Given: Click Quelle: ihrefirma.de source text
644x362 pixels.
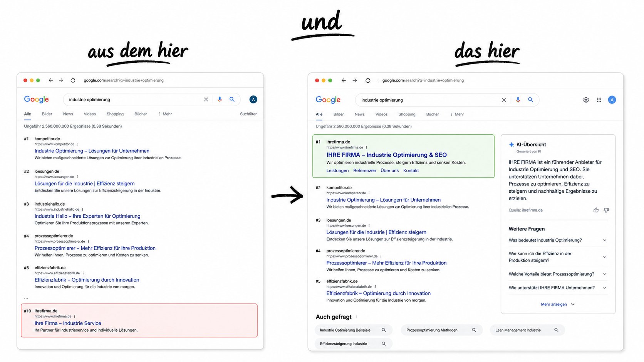Looking at the screenshot, I should (525, 210).
